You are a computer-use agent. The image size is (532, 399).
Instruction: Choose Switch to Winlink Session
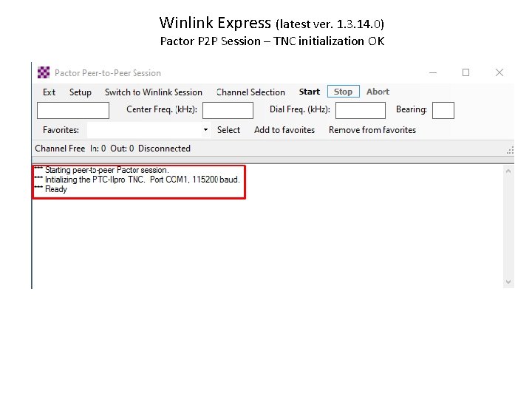click(x=154, y=92)
